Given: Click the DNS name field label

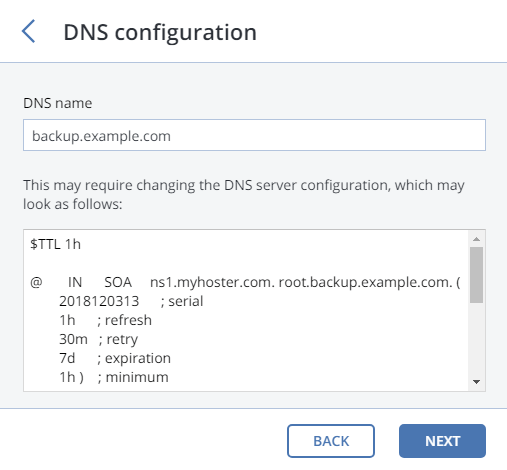Looking at the screenshot, I should (x=57, y=103).
